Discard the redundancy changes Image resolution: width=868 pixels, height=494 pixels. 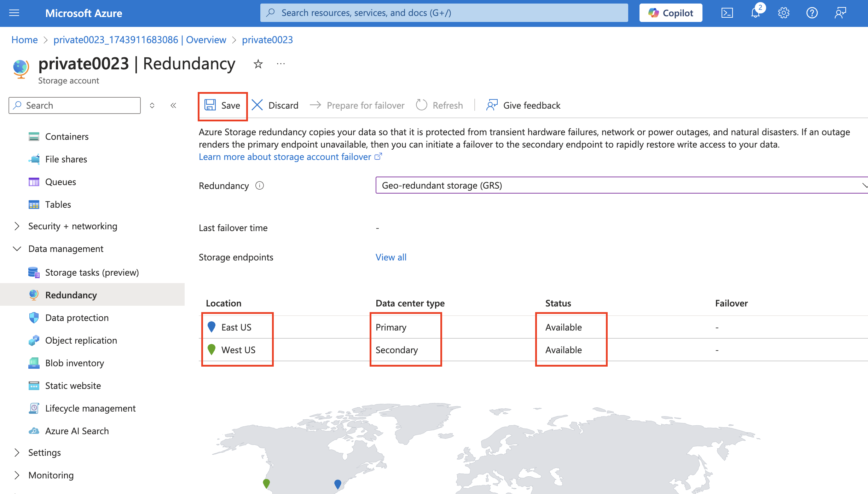(275, 105)
